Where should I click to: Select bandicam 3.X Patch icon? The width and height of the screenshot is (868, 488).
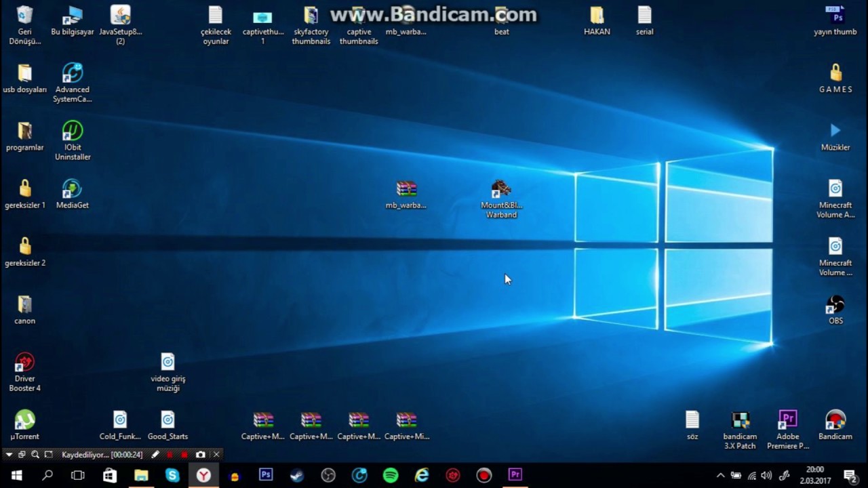point(740,430)
